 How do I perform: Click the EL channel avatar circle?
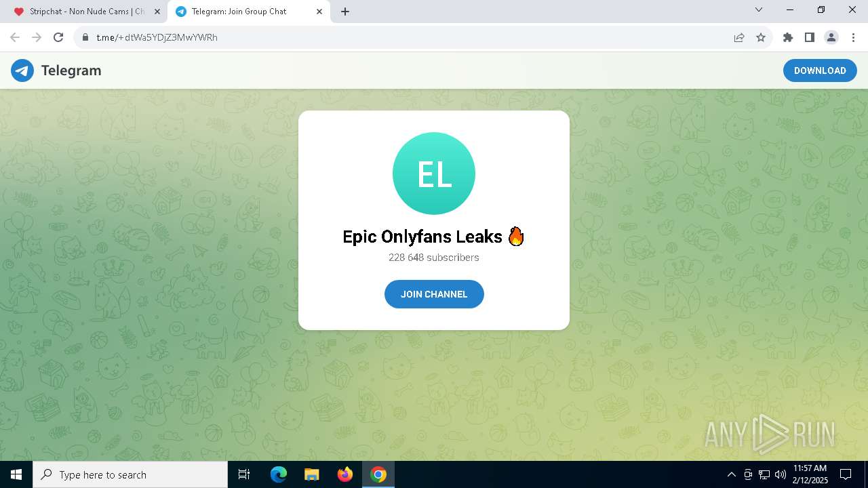(x=434, y=174)
